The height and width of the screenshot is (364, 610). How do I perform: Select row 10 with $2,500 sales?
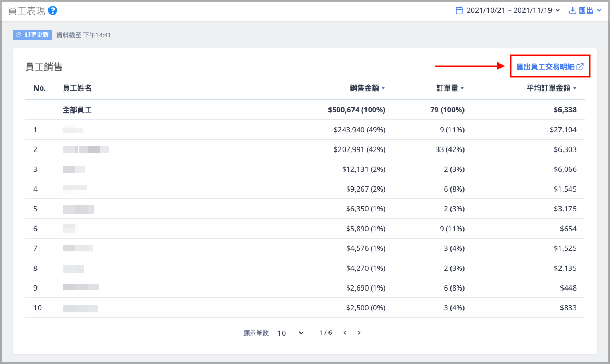pos(304,308)
